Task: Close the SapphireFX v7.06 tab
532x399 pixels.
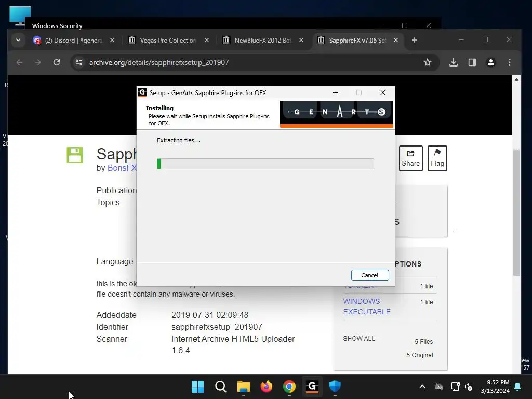Action: coord(395,41)
